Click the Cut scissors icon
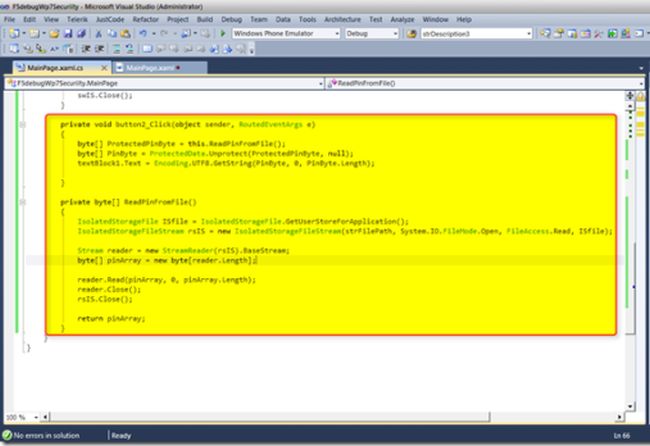 pos(98,34)
